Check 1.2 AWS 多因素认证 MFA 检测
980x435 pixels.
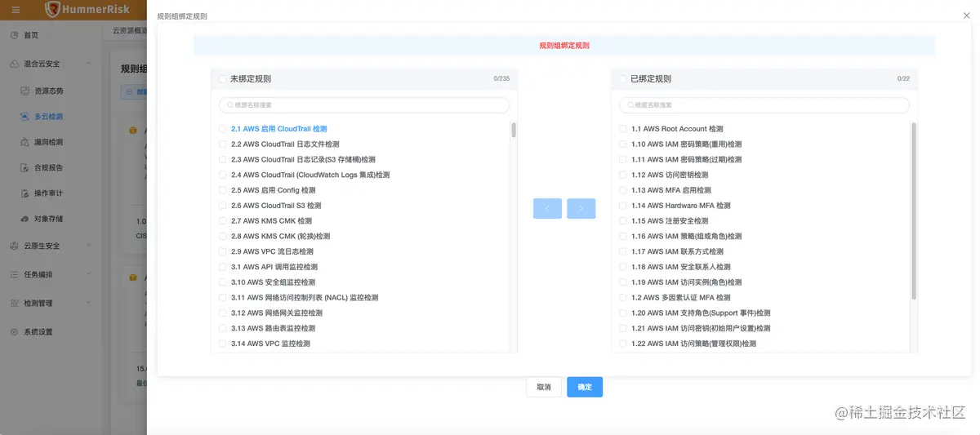[622, 298]
